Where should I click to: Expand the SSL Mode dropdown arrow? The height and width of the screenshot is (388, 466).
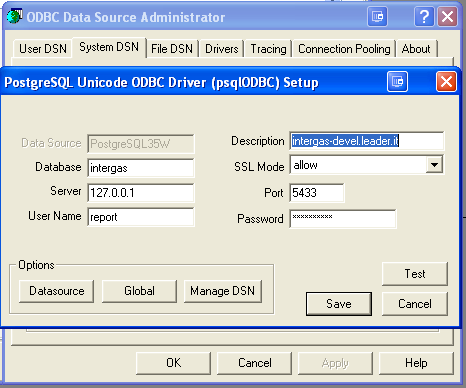[x=434, y=165]
